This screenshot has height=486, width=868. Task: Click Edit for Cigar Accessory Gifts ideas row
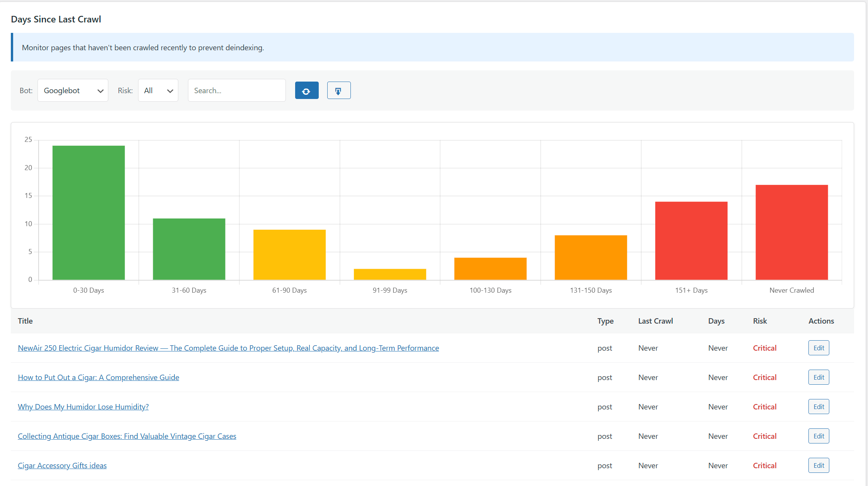(818, 466)
